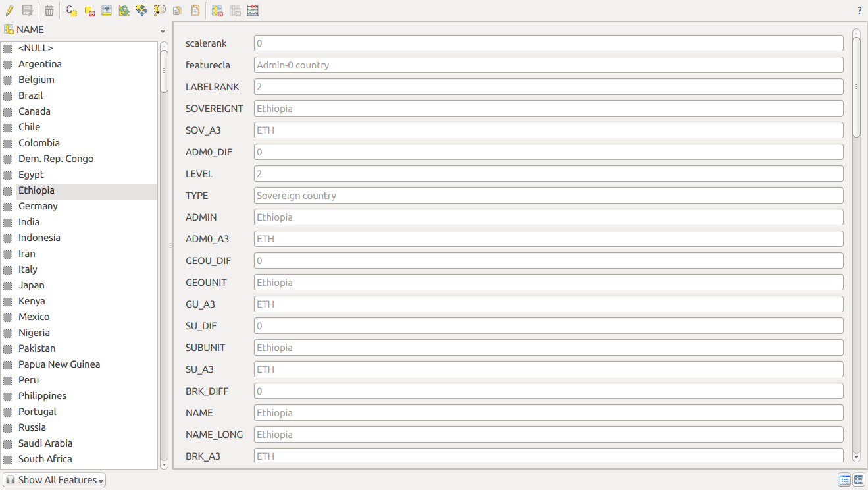Click the feature list vertical scrollbar handle
The width and height of the screenshot is (868, 490).
tap(164, 71)
